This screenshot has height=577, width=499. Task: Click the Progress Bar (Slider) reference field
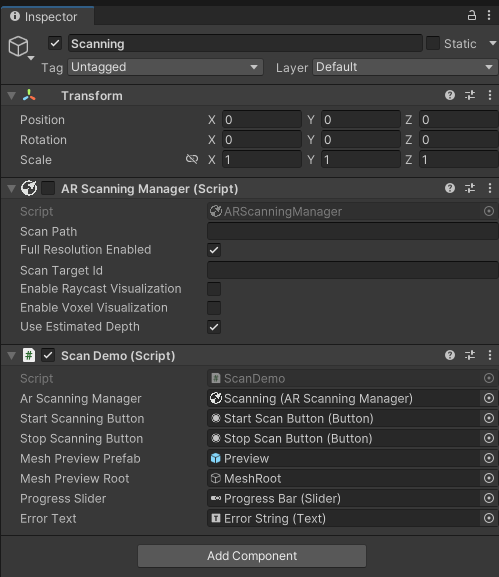(343, 499)
